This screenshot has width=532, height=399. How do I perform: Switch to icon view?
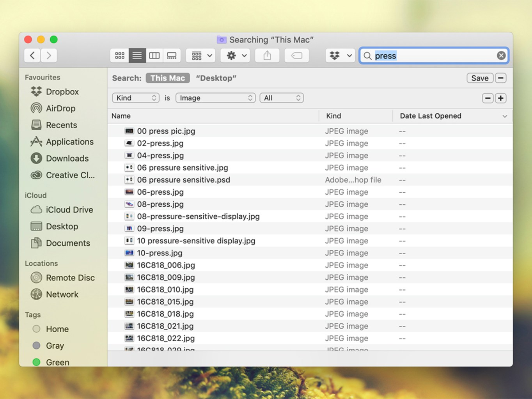pos(119,55)
